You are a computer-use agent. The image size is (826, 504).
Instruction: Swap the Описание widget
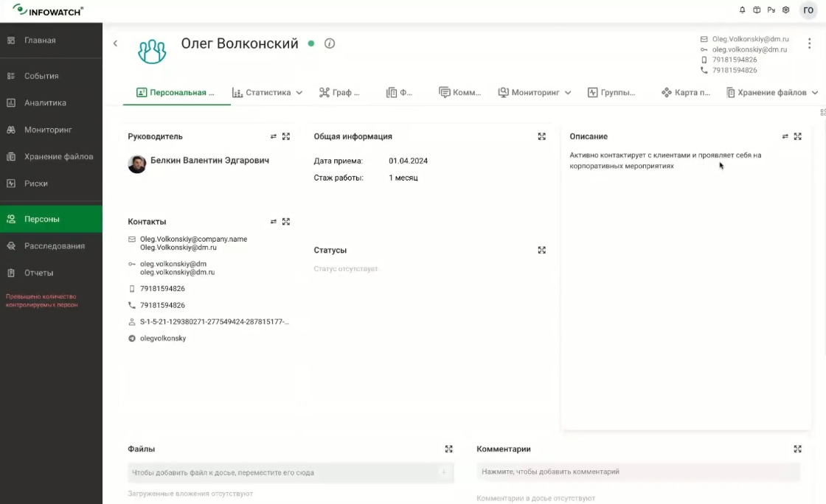click(785, 136)
